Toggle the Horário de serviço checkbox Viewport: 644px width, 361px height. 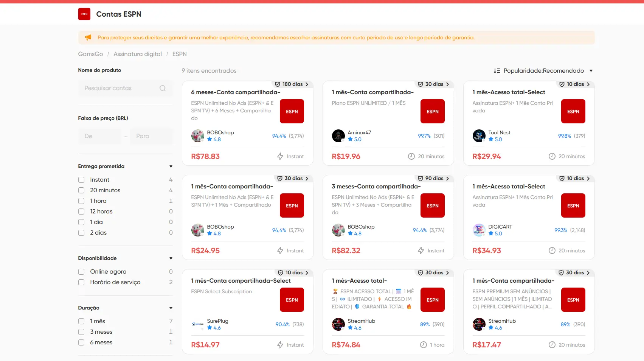(81, 282)
